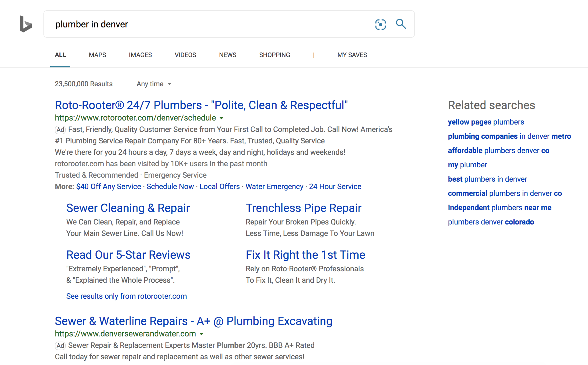The height and width of the screenshot is (365, 588).
Task: Click 'best plumbers in denver' related search
Action: click(487, 179)
